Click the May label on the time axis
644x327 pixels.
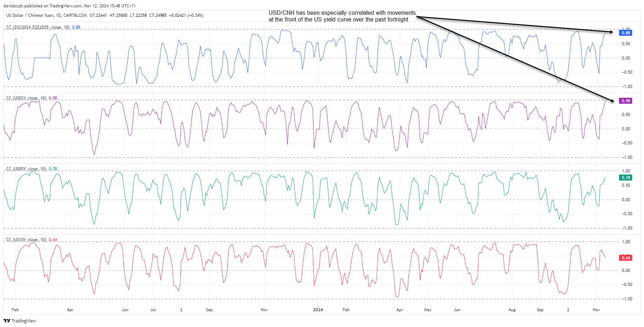click(428, 310)
